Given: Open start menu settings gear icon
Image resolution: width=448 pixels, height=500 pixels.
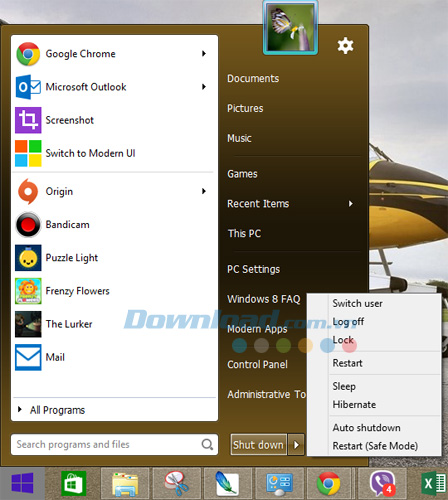Looking at the screenshot, I should 345,46.
